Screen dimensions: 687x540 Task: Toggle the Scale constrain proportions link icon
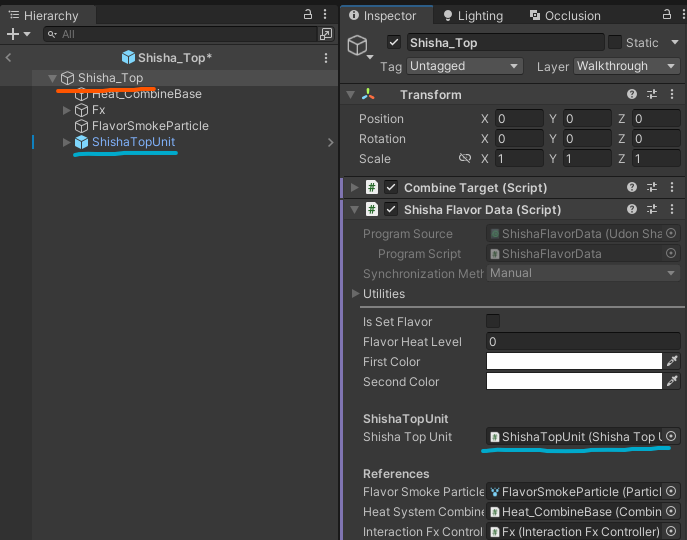[465, 158]
